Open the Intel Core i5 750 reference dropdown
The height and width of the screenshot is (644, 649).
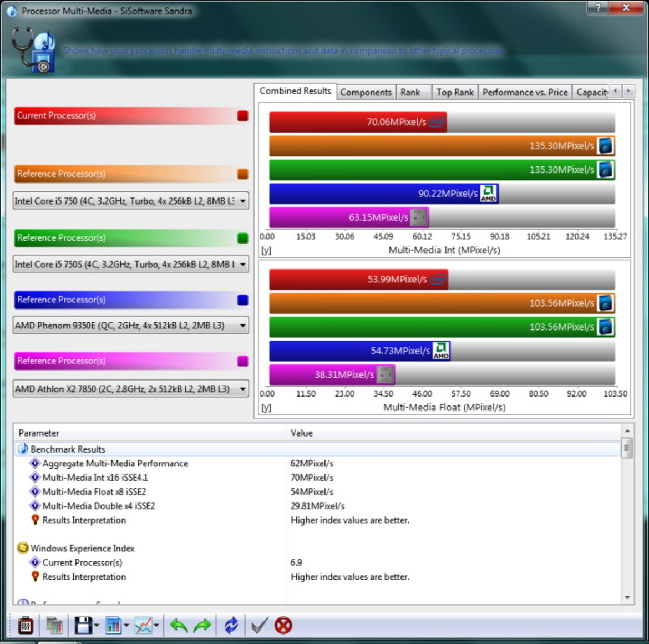coord(131,201)
